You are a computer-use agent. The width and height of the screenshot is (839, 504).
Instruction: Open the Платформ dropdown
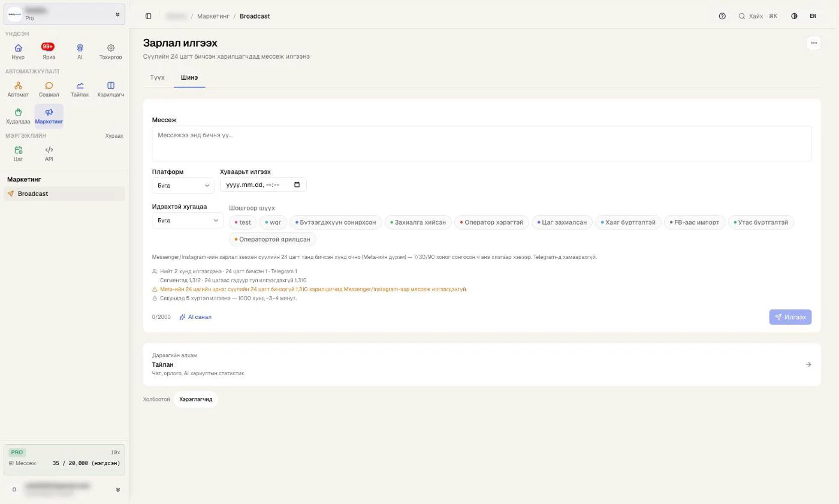[183, 185]
